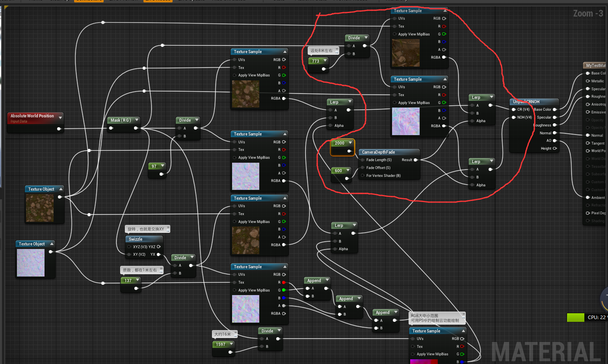Click the UnpackCRNOH Base Color output pin

(x=555, y=110)
